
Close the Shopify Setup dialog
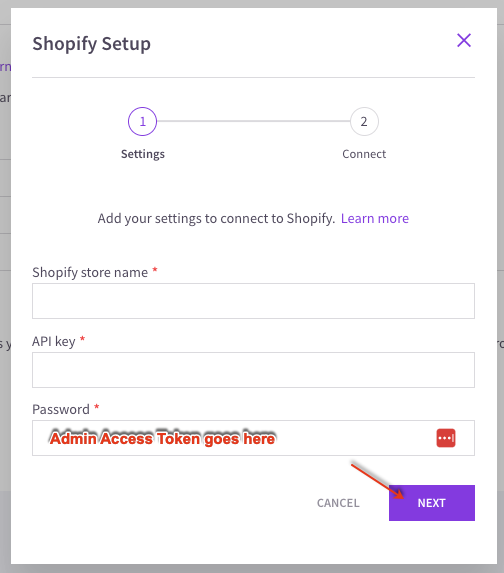coord(464,40)
